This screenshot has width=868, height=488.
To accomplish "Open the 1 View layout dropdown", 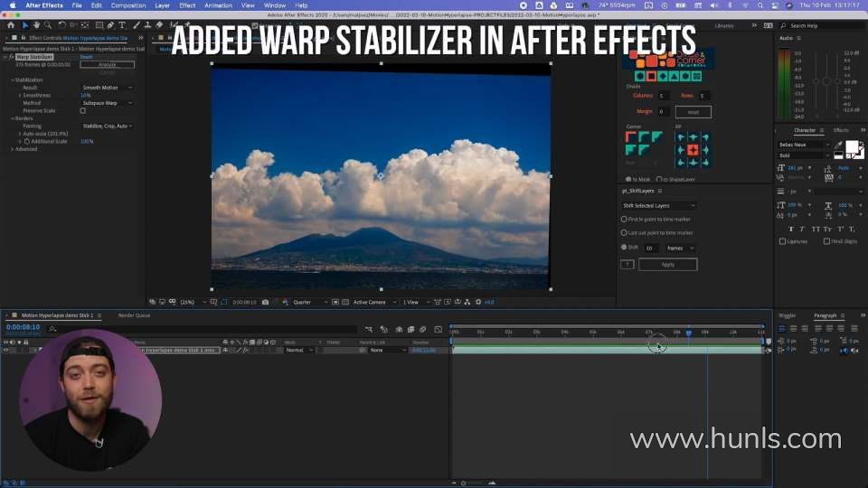I will pyautogui.click(x=416, y=302).
